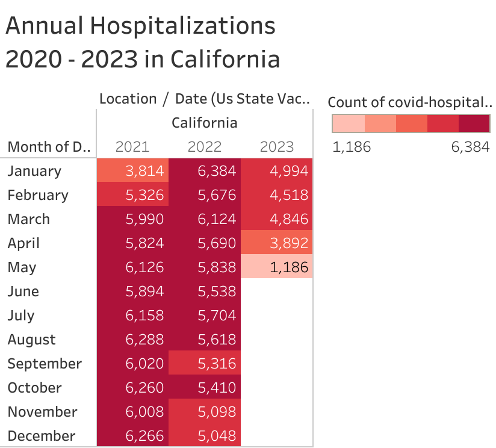
Task: Click the 6,288 cell for August 2021
Action: coord(132,340)
